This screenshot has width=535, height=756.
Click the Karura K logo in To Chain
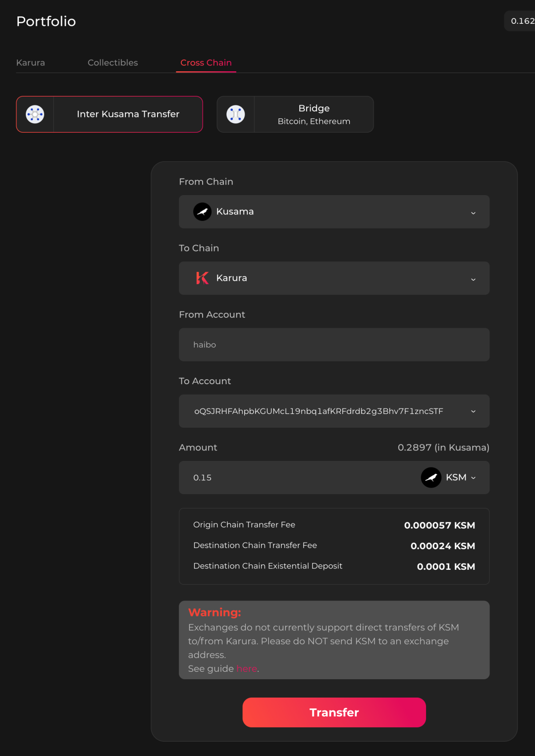pyautogui.click(x=202, y=278)
